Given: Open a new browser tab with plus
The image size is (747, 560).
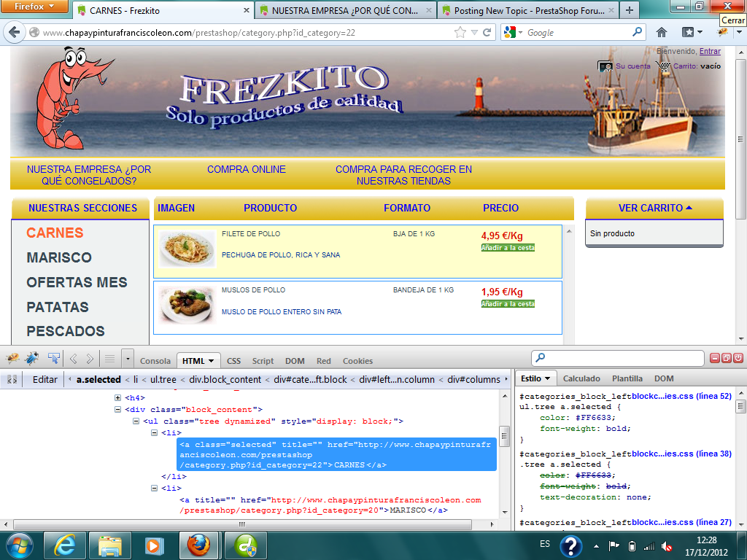Looking at the screenshot, I should click(x=630, y=10).
